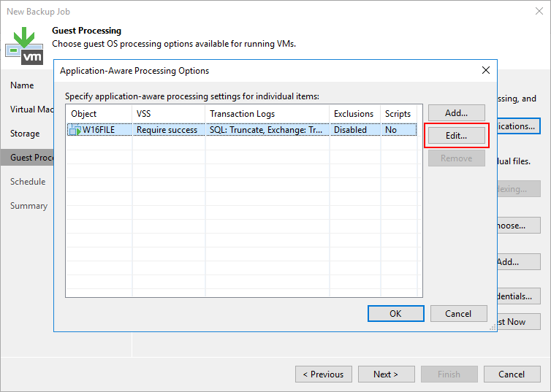551x392 pixels.
Task: Sort list by the Object column header
Action: pyautogui.click(x=99, y=114)
